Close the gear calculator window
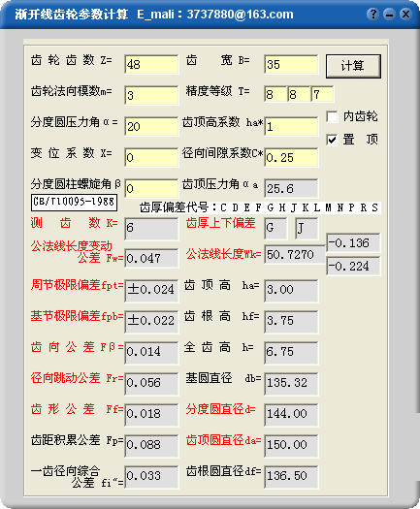 tap(405, 14)
